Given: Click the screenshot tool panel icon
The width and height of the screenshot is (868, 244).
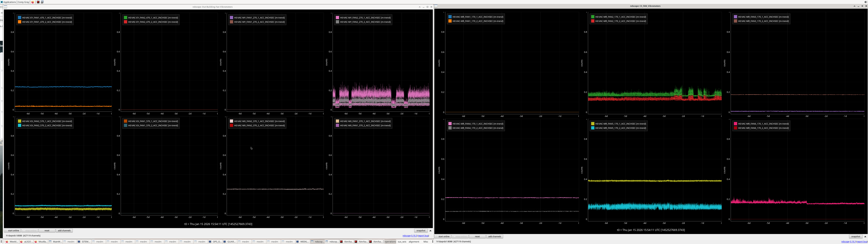Looking at the screenshot, I should click(x=42, y=2).
